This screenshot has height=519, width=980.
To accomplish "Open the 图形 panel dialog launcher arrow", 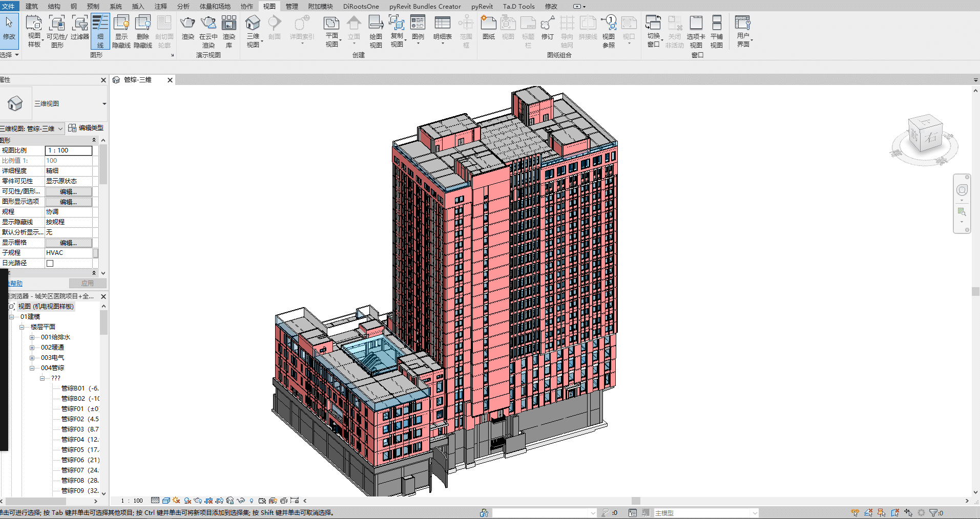I will [x=172, y=55].
